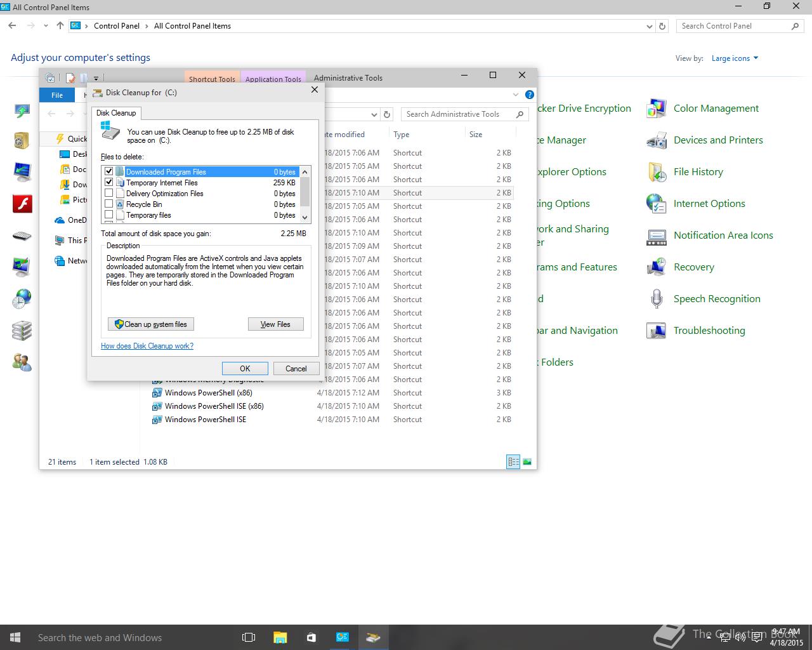The height and width of the screenshot is (650, 812).
Task: Open the Control Panel address bar dropdown
Action: pos(649,26)
